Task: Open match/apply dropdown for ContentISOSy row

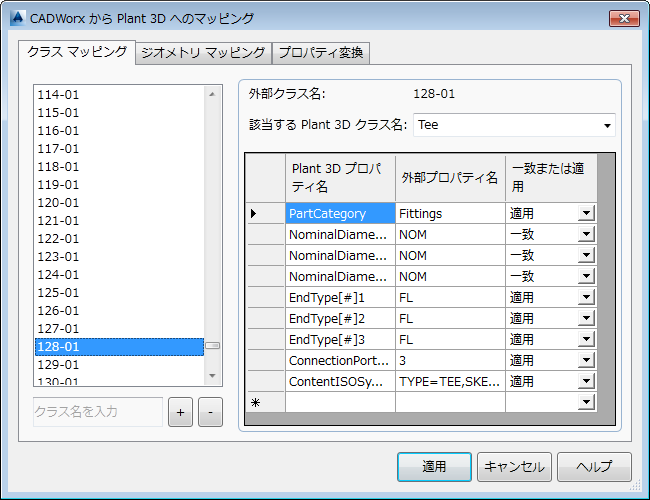Action: 586,381
